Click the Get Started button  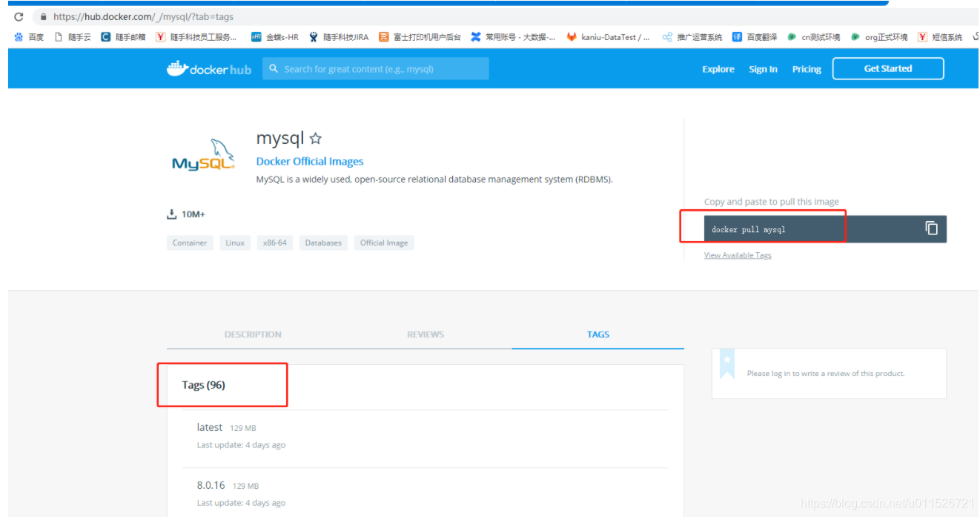(x=888, y=69)
